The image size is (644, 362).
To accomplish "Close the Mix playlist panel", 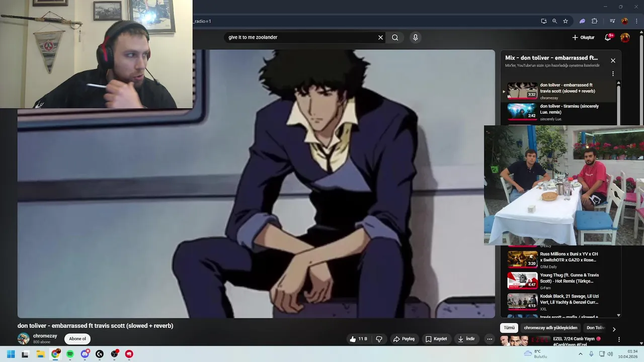I will tap(613, 60).
